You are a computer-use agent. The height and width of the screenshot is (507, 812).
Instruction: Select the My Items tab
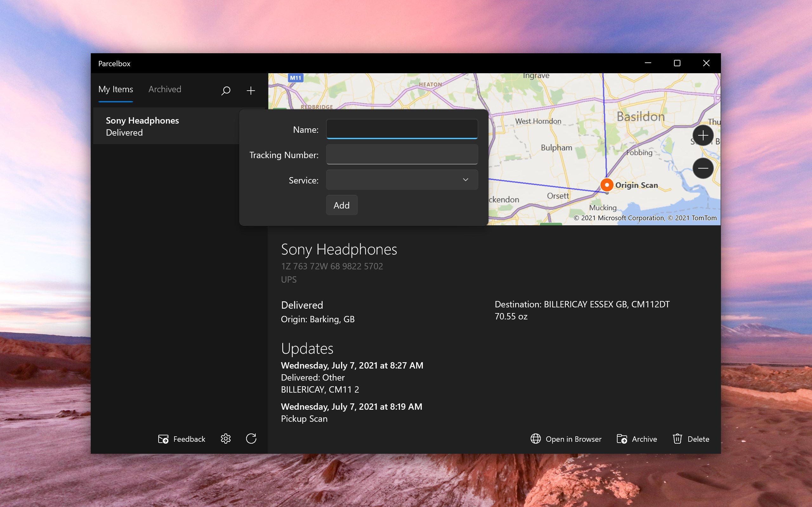pyautogui.click(x=115, y=89)
